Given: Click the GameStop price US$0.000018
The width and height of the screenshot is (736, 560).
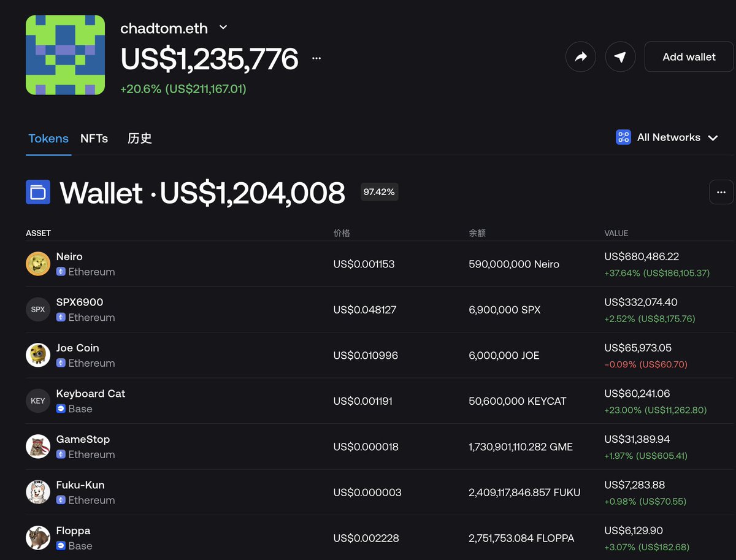Looking at the screenshot, I should [366, 447].
